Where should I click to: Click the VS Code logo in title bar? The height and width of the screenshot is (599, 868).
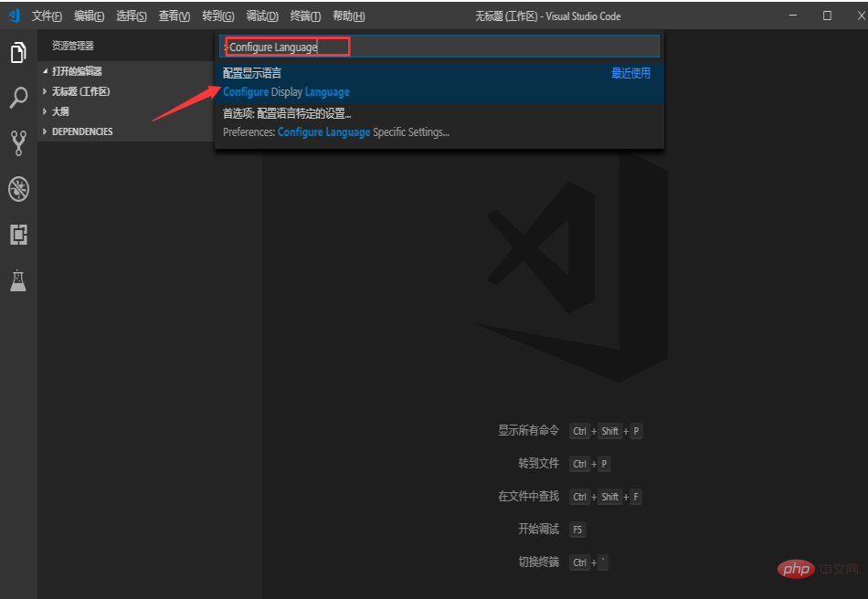click(15, 16)
